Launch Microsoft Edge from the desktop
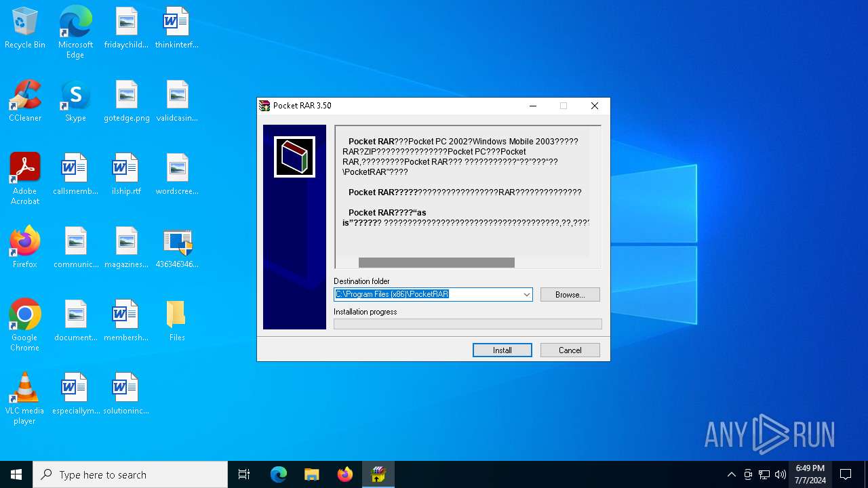The width and height of the screenshot is (868, 488). 75,33
